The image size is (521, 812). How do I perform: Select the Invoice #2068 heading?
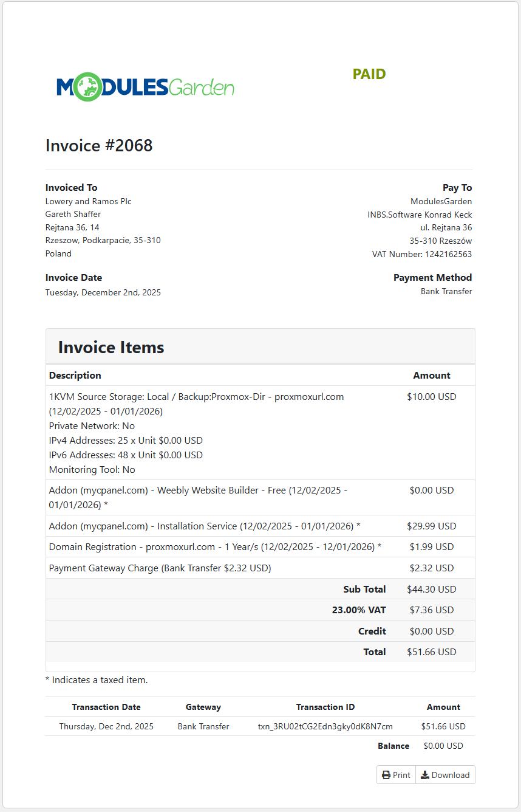[x=99, y=145]
